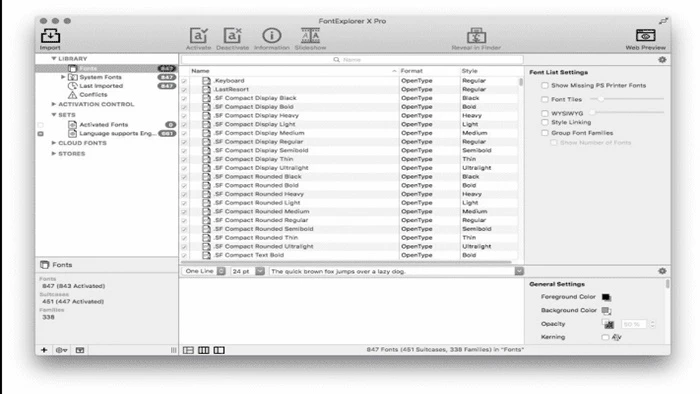Select .SF Compact Display Black row
700x394 pixels.
(x=349, y=98)
